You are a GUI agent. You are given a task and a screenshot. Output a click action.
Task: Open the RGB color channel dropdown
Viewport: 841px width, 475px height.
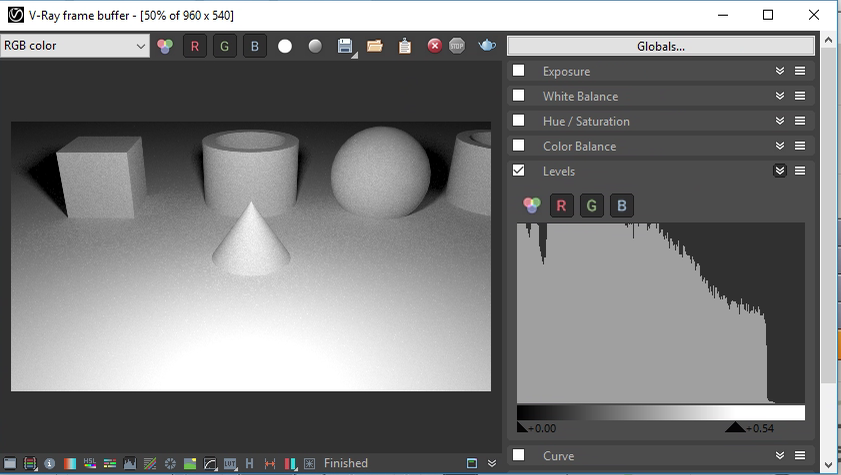pyautogui.click(x=75, y=46)
